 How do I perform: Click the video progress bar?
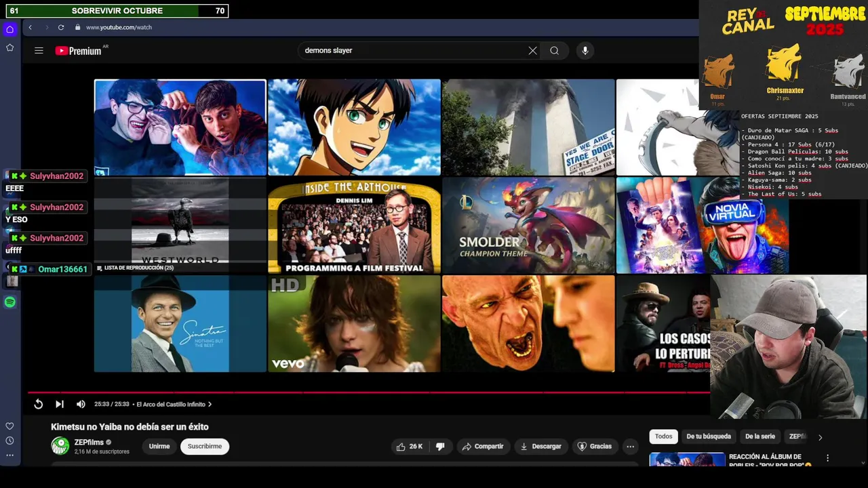tap(368, 392)
